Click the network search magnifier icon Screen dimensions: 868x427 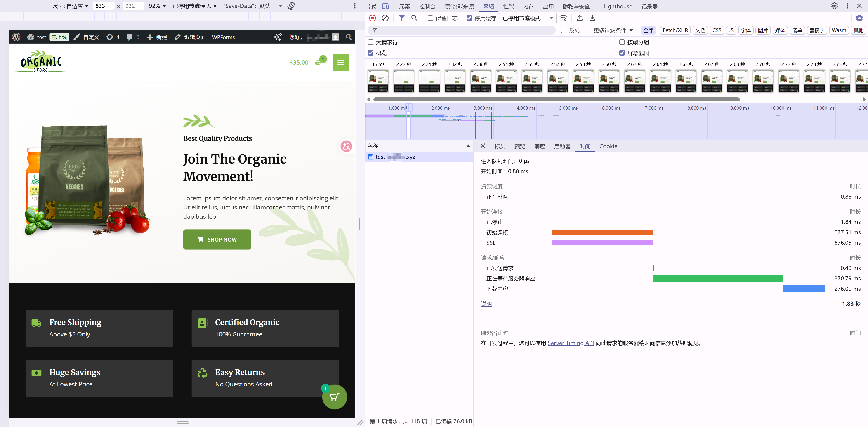(414, 18)
